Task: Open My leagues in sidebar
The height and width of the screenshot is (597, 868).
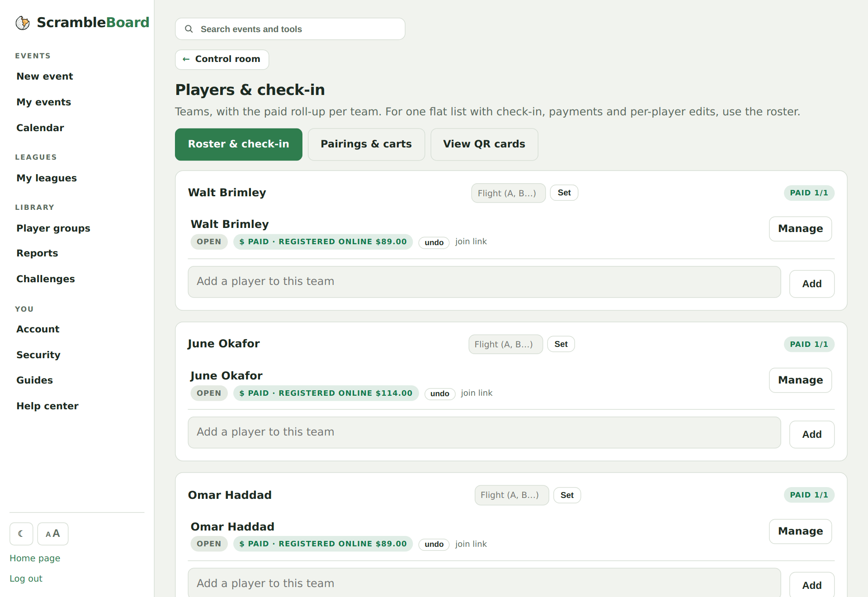Action: point(47,178)
